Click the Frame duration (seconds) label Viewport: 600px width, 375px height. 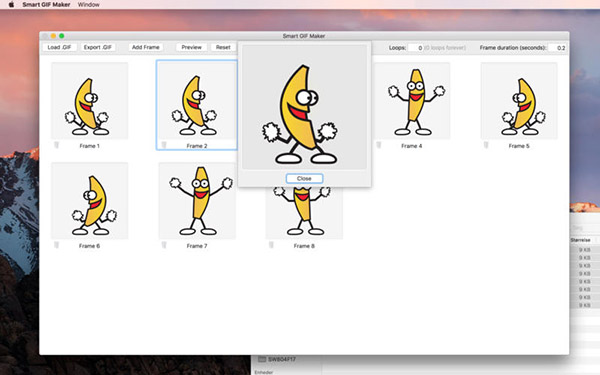click(513, 48)
